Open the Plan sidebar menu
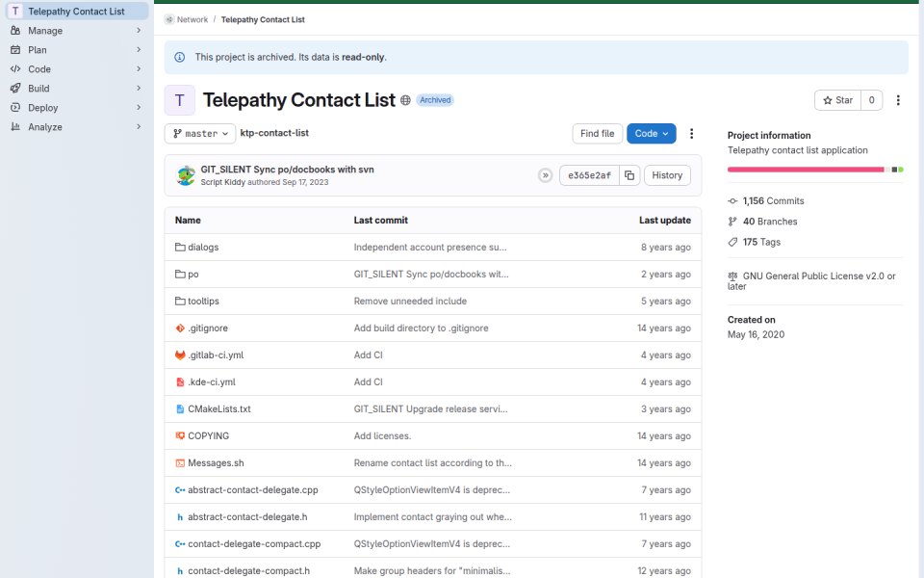The width and height of the screenshot is (924, 578). (77, 50)
